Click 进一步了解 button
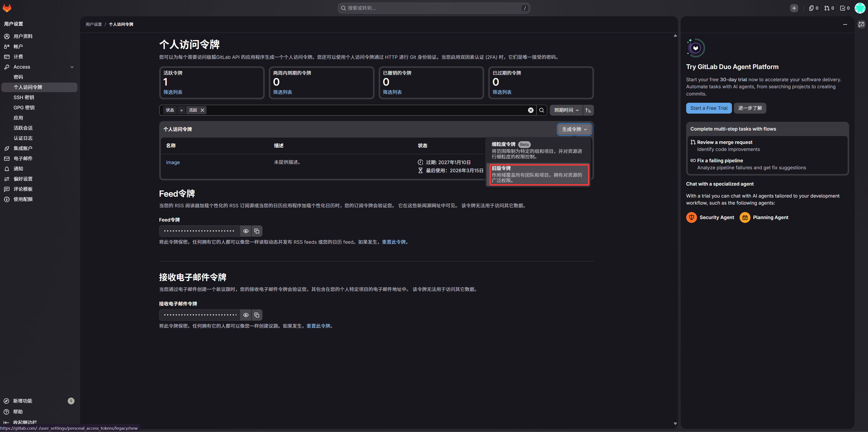Image resolution: width=868 pixels, height=432 pixels. 750,108
